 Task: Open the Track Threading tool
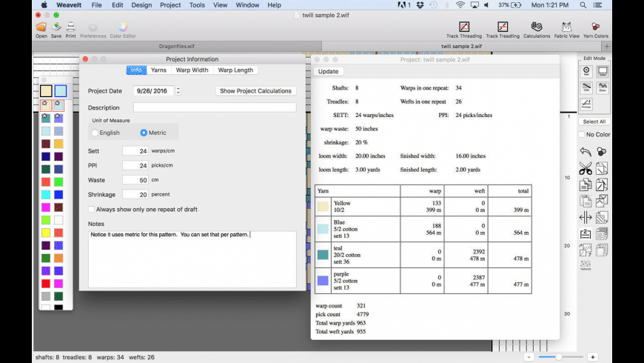[x=463, y=28]
